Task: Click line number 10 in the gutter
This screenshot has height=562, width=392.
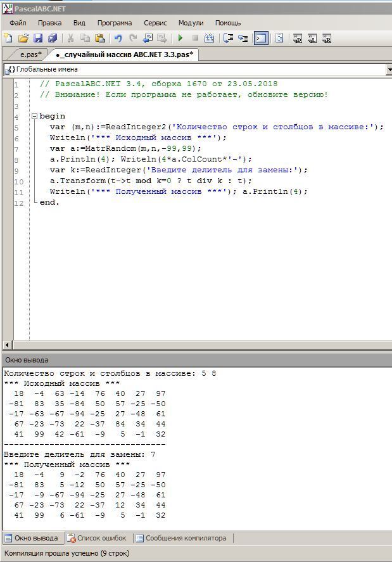Action: (x=18, y=182)
